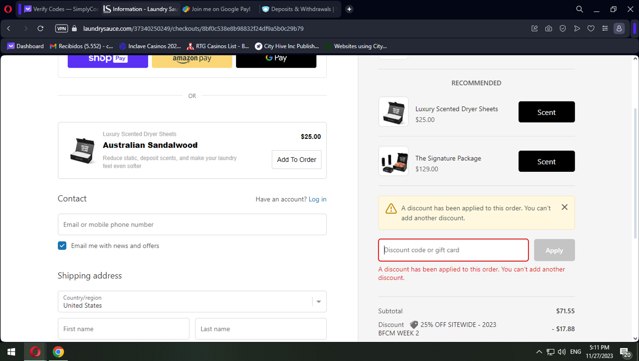
Task: Toggle the VPN badge
Action: point(61,29)
